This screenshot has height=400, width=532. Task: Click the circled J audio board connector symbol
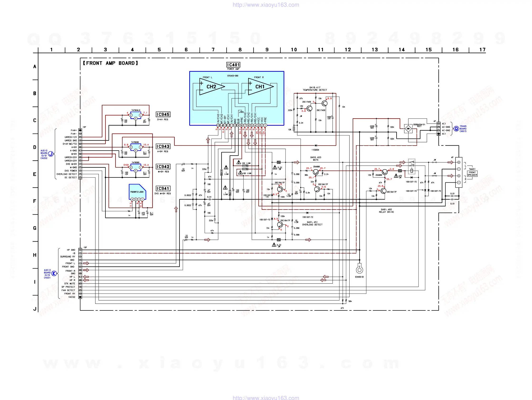tap(51, 154)
